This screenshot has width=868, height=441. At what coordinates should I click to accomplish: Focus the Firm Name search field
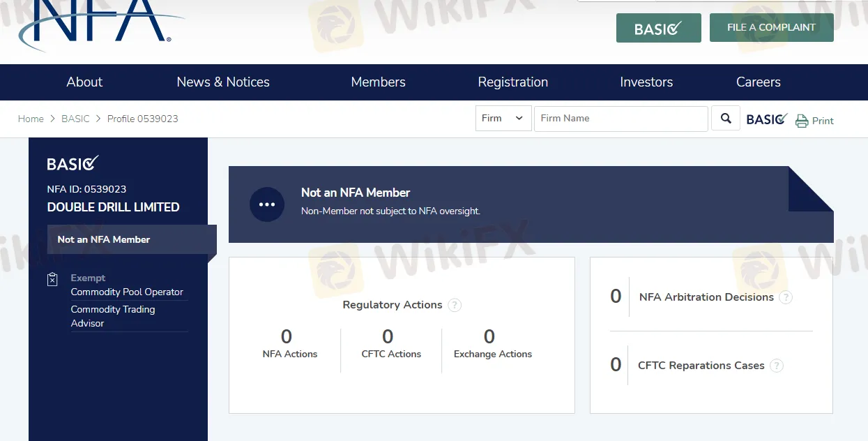pos(621,119)
